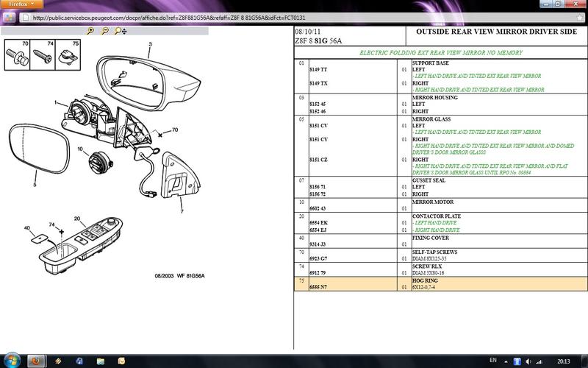This screenshot has width=588, height=368.
Task: Click part number 8151 CZ
Action: coord(319,160)
